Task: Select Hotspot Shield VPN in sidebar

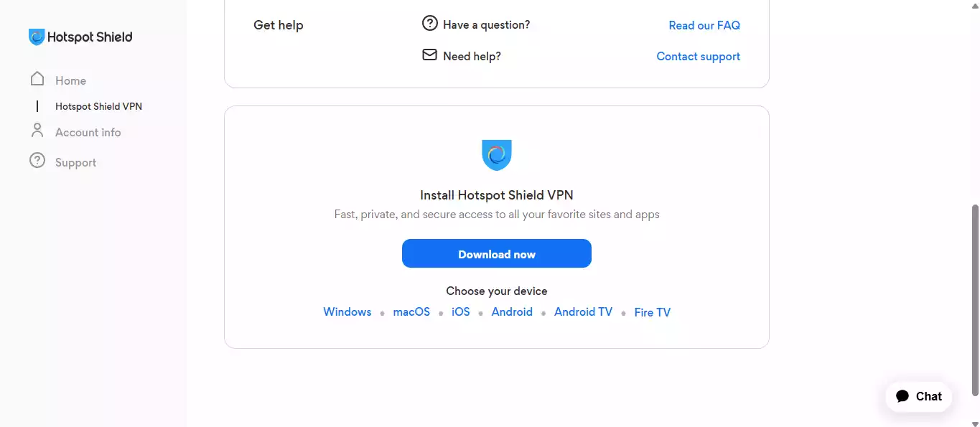Action: pyautogui.click(x=98, y=106)
